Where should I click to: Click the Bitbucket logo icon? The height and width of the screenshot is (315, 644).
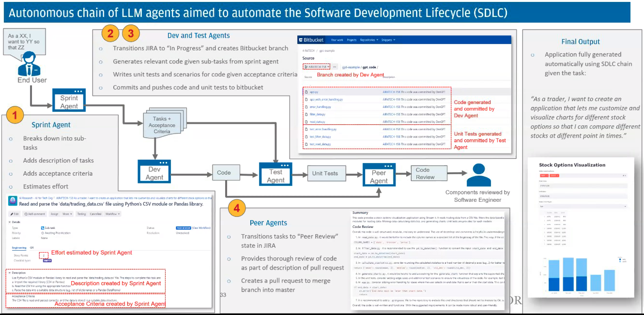tap(301, 40)
